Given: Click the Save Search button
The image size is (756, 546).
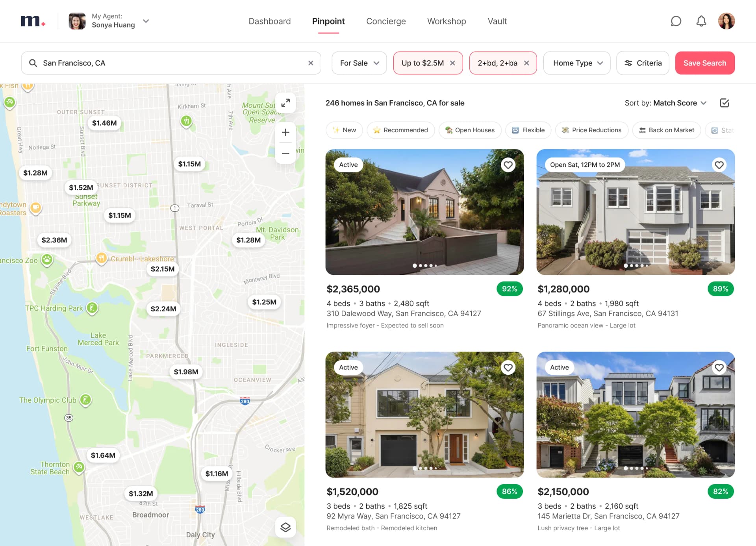Looking at the screenshot, I should 704,63.
